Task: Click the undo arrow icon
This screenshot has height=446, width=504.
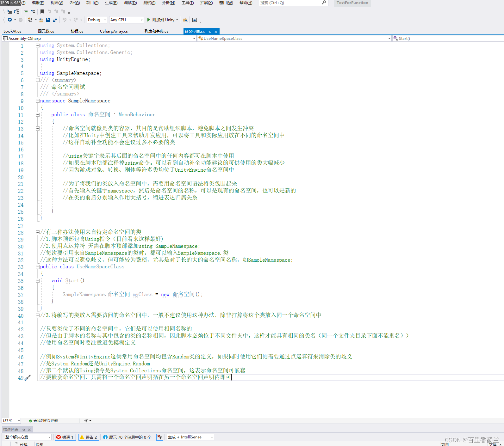Action: pyautogui.click(x=65, y=20)
